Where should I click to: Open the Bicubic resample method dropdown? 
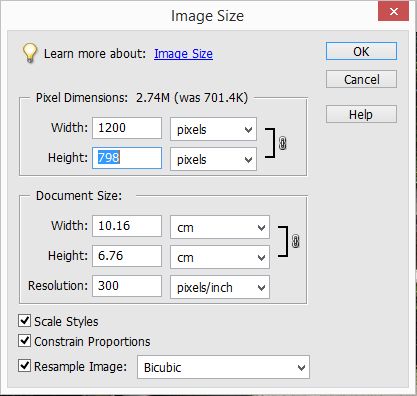click(x=223, y=367)
